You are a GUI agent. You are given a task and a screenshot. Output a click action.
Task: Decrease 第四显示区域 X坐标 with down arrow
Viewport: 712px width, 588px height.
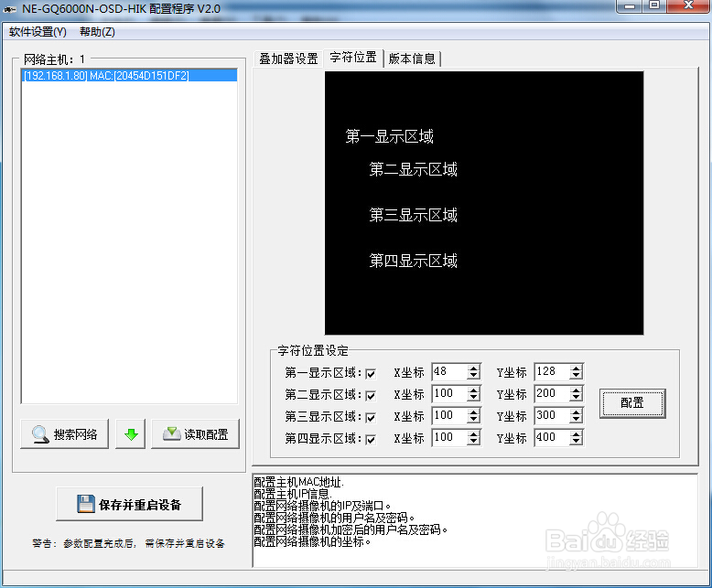(x=474, y=441)
